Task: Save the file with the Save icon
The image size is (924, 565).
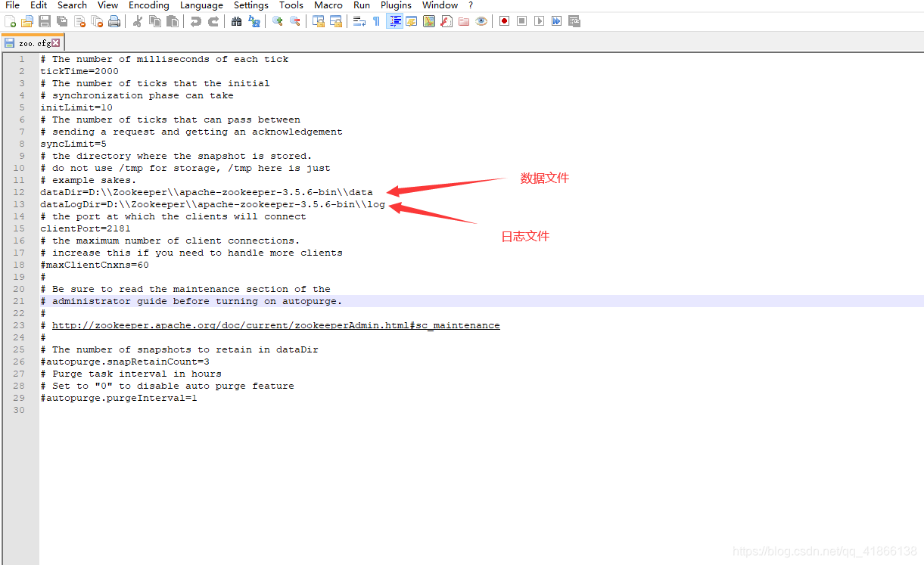Action: 45,21
